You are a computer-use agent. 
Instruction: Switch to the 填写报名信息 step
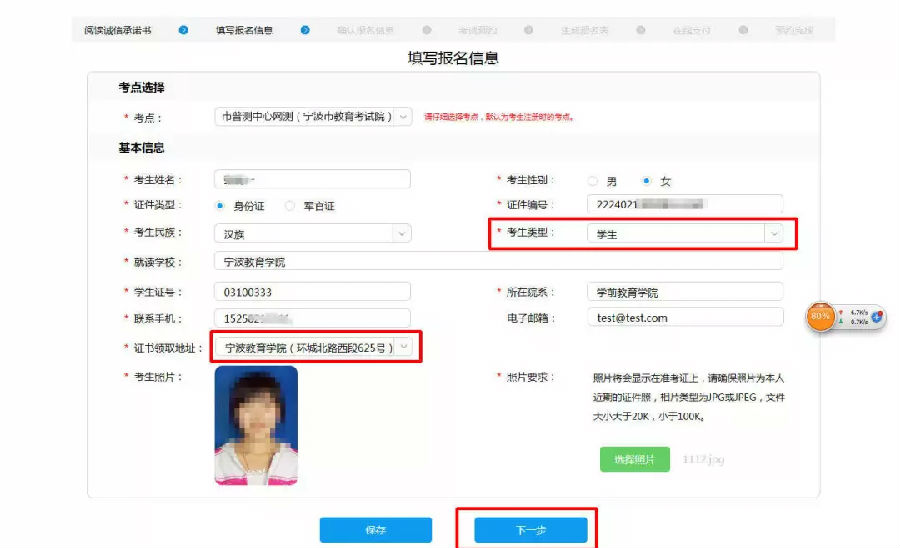tap(244, 30)
